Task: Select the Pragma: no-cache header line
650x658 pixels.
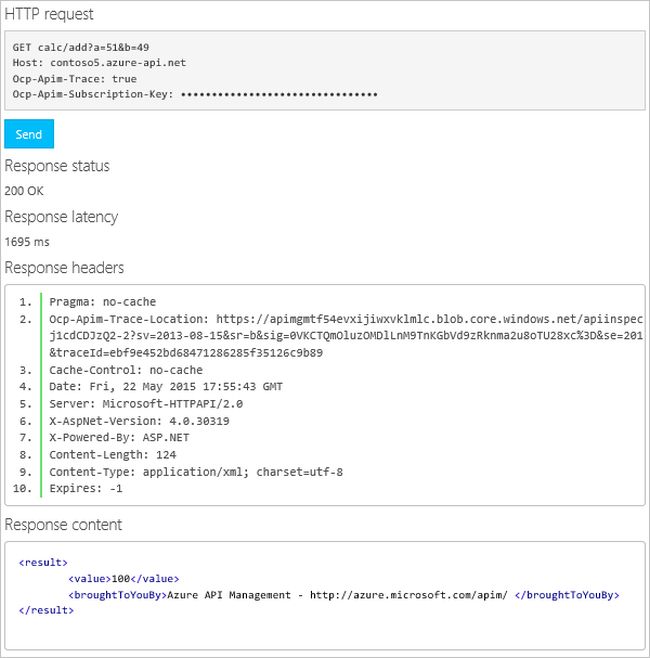Action: click(x=103, y=301)
